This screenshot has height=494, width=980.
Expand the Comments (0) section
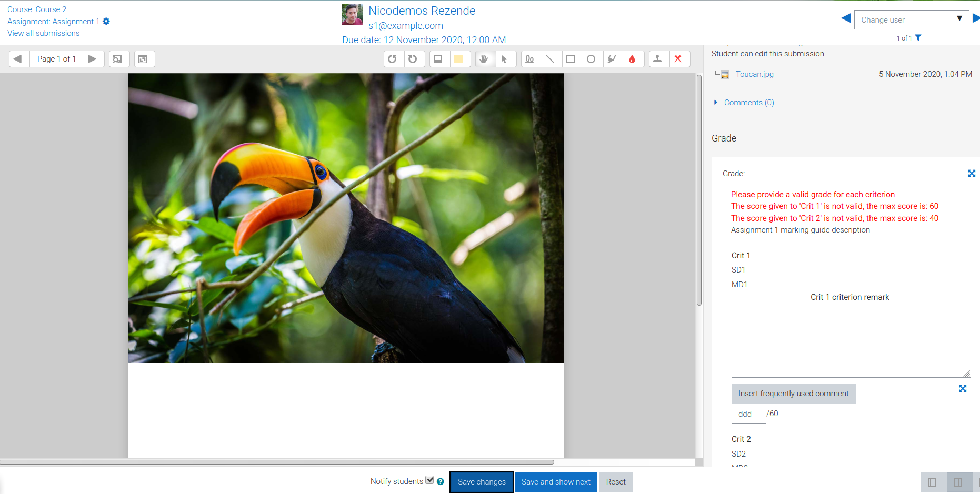[749, 103]
